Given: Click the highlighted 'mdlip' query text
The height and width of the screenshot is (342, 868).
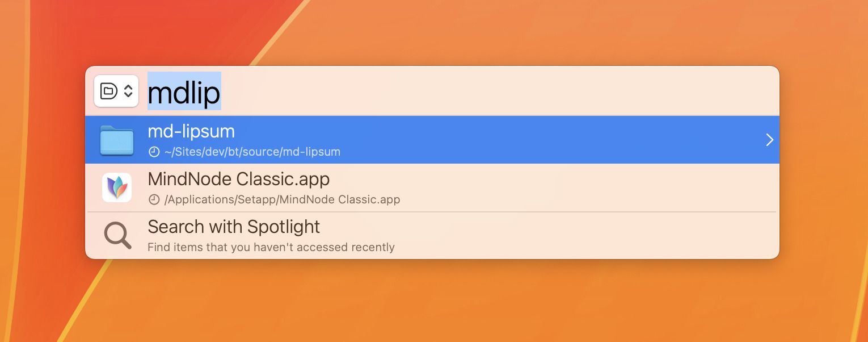Looking at the screenshot, I should (184, 92).
